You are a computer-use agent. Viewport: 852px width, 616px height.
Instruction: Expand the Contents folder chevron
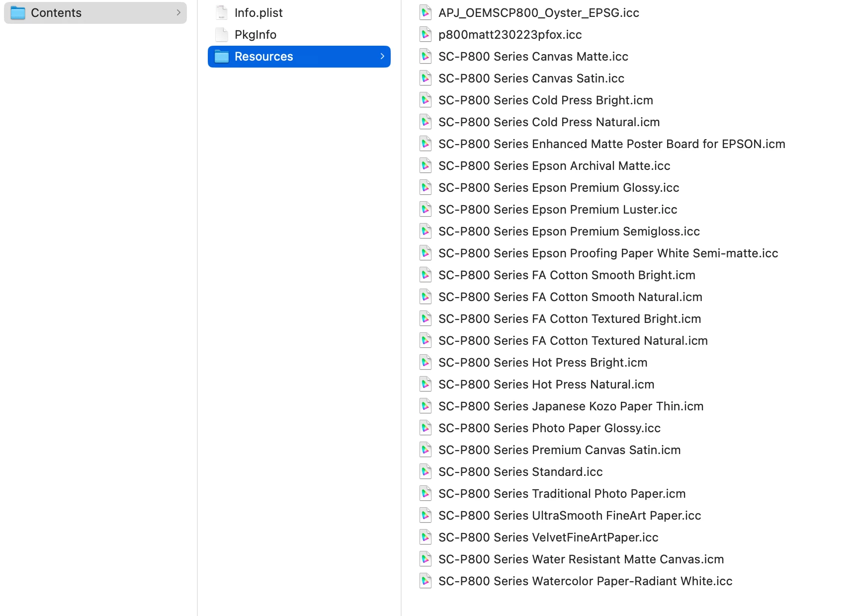pos(178,13)
